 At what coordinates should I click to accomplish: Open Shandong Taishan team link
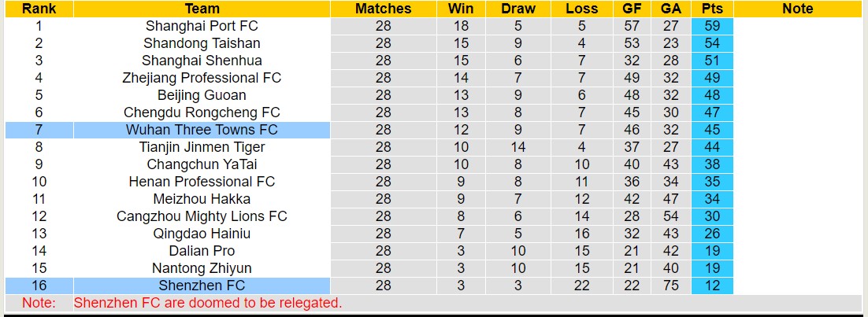coord(202,43)
